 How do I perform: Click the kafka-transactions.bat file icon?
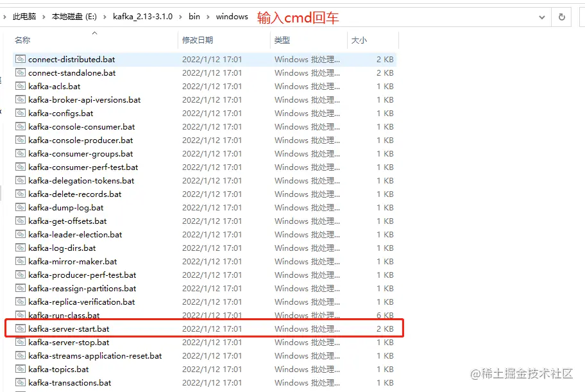(21, 382)
